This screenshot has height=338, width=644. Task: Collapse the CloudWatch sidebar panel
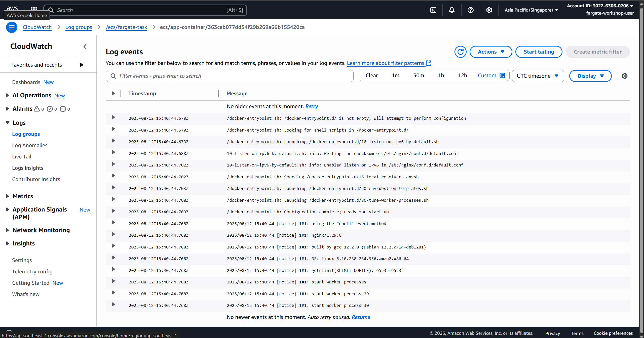click(85, 46)
